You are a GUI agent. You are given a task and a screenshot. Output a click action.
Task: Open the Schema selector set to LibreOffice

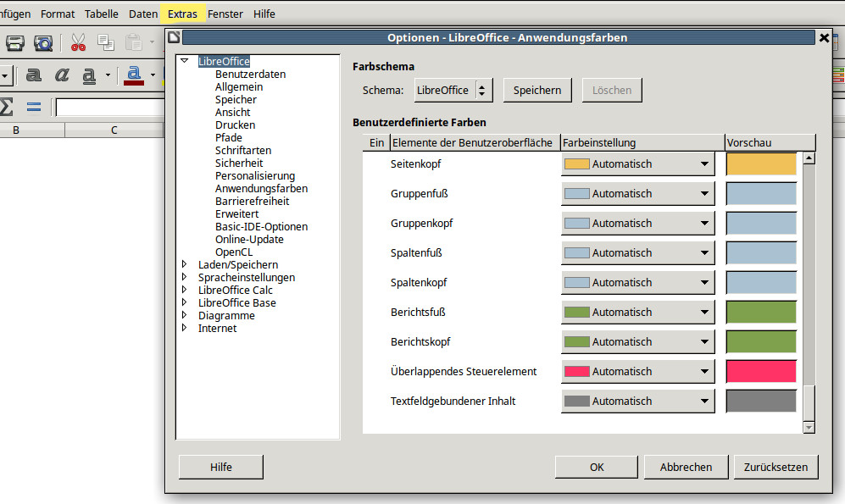point(453,90)
